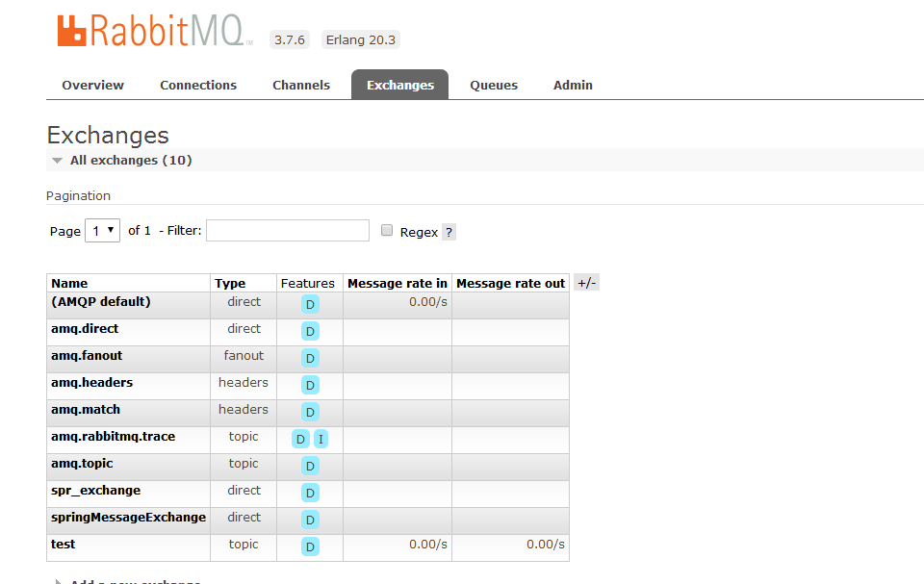The image size is (924, 584).
Task: Sort by the Type column header
Action: pyautogui.click(x=230, y=284)
